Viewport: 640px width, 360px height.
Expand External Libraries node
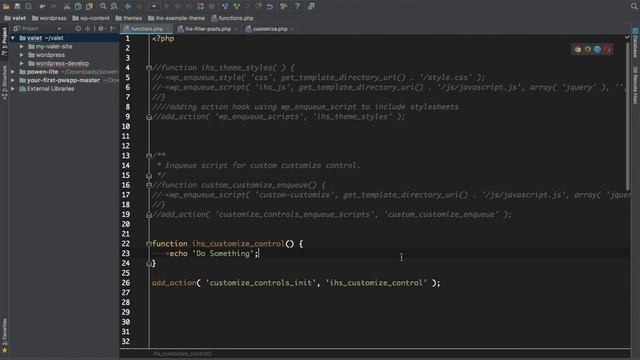point(13,89)
